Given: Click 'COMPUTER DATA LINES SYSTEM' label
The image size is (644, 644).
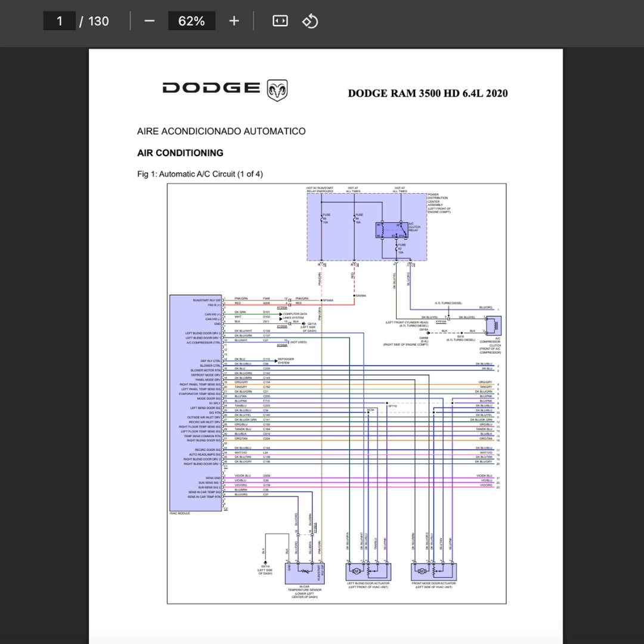Looking at the screenshot, I should (295, 316).
